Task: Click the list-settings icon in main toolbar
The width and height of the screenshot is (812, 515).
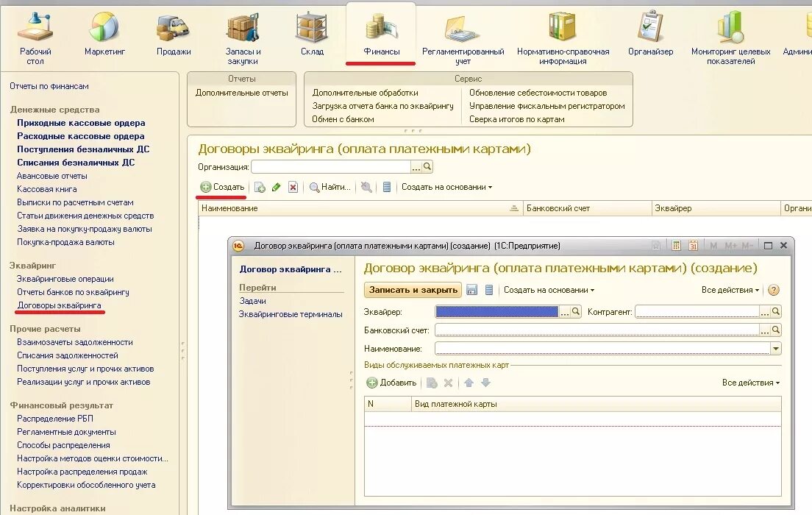Action: click(387, 187)
